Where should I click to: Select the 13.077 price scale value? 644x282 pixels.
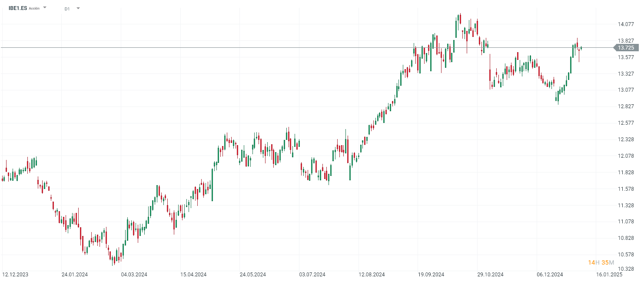(626, 90)
